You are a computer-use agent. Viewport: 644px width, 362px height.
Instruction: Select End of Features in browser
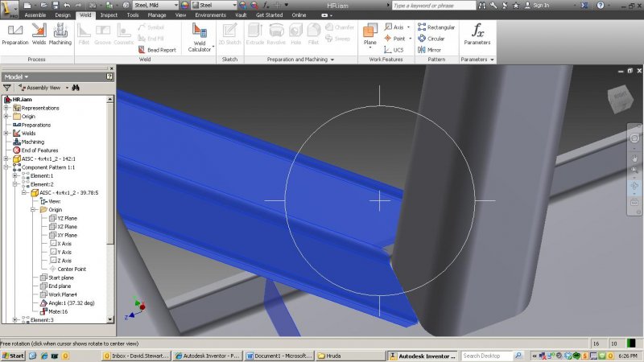(35, 150)
